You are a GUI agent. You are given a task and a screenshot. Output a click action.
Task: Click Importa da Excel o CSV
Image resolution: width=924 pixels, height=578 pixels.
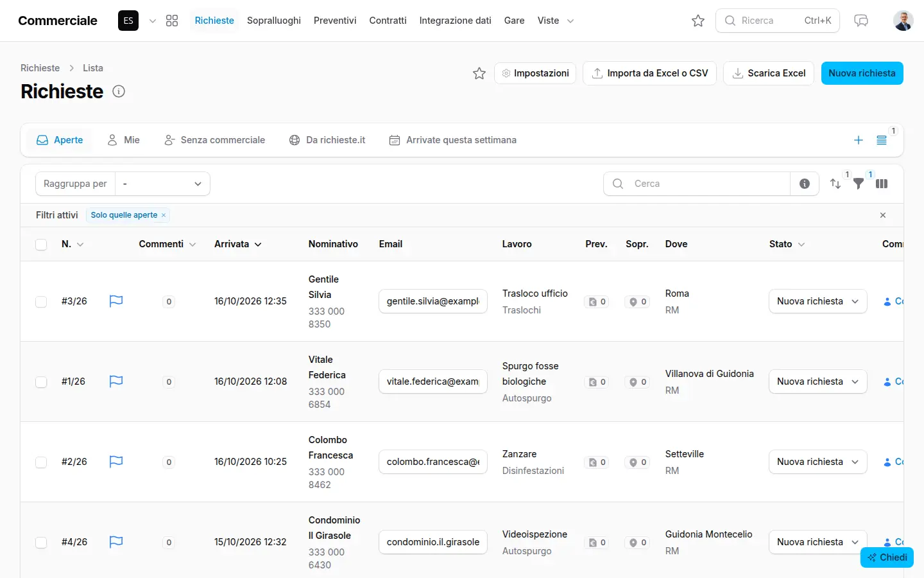pyautogui.click(x=649, y=73)
